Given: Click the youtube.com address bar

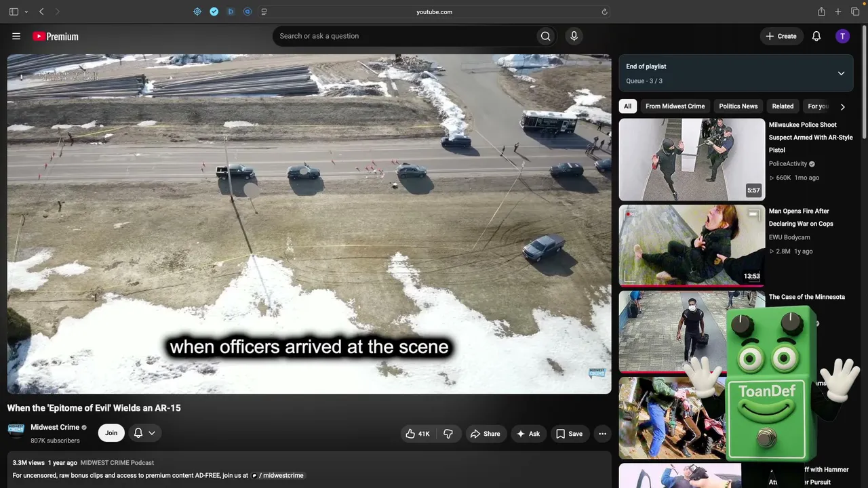Looking at the screenshot, I should click(434, 12).
